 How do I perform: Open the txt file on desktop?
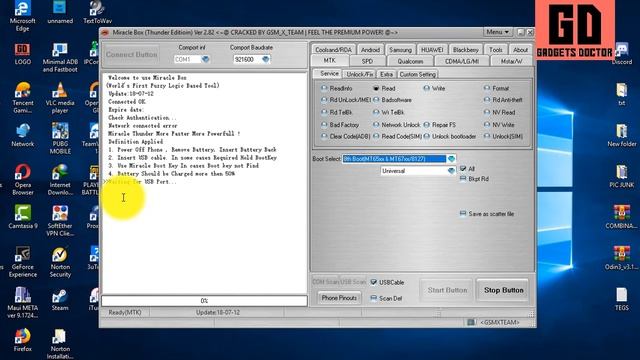pos(622,95)
